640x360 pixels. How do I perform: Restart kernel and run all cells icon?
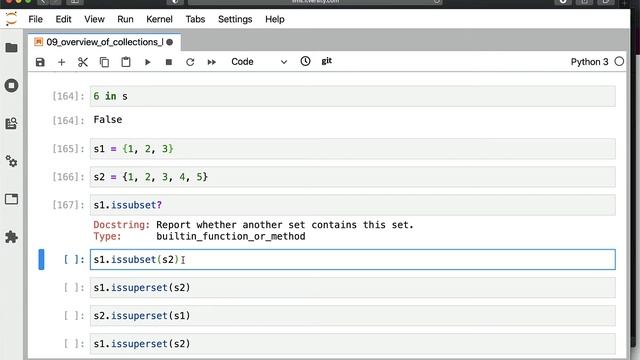[x=211, y=62]
